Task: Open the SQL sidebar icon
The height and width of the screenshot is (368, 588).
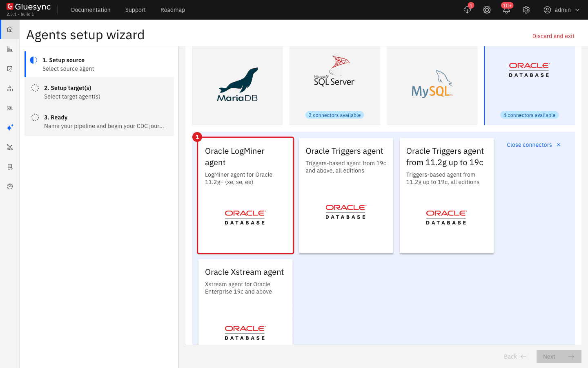Action: click(x=10, y=108)
